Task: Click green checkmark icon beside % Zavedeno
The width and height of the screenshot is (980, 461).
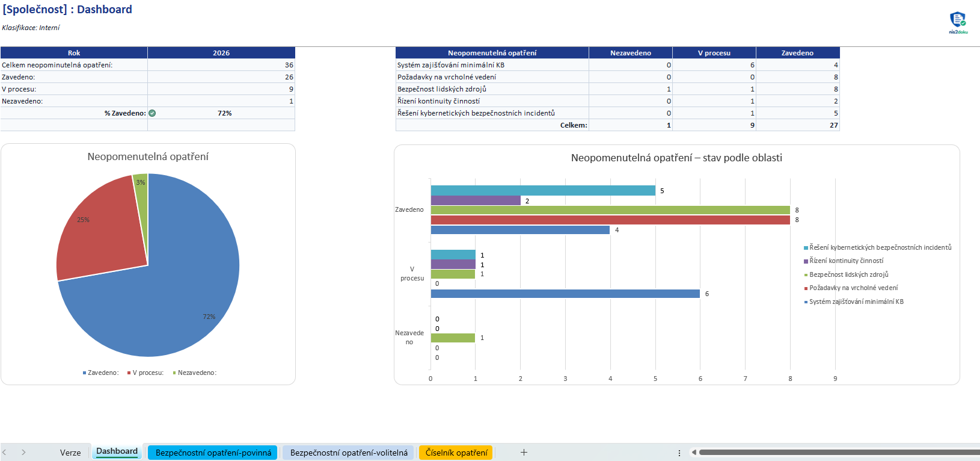Action: 152,113
